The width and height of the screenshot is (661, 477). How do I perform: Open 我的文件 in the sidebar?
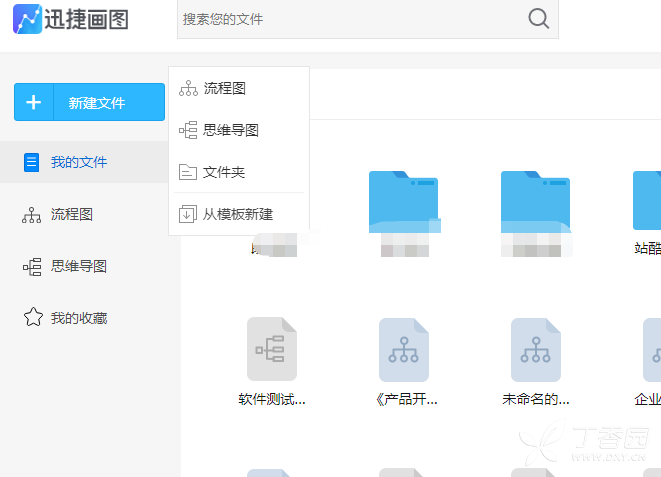point(84,162)
